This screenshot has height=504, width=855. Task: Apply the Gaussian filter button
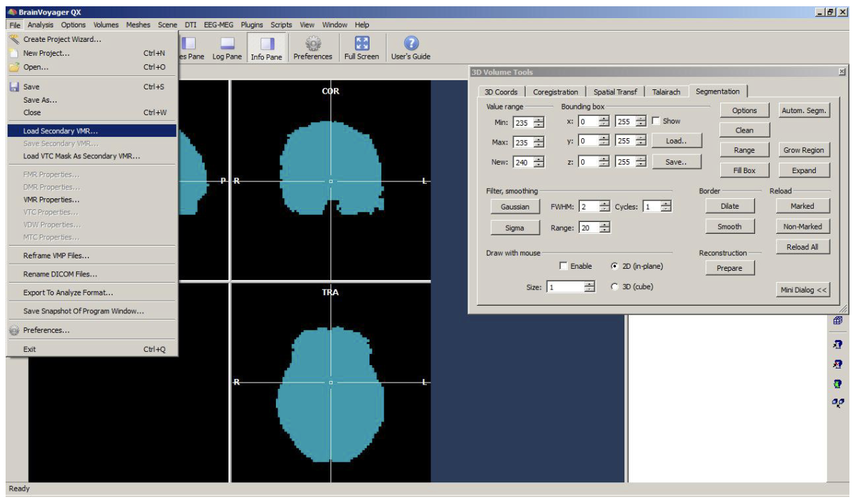click(515, 207)
